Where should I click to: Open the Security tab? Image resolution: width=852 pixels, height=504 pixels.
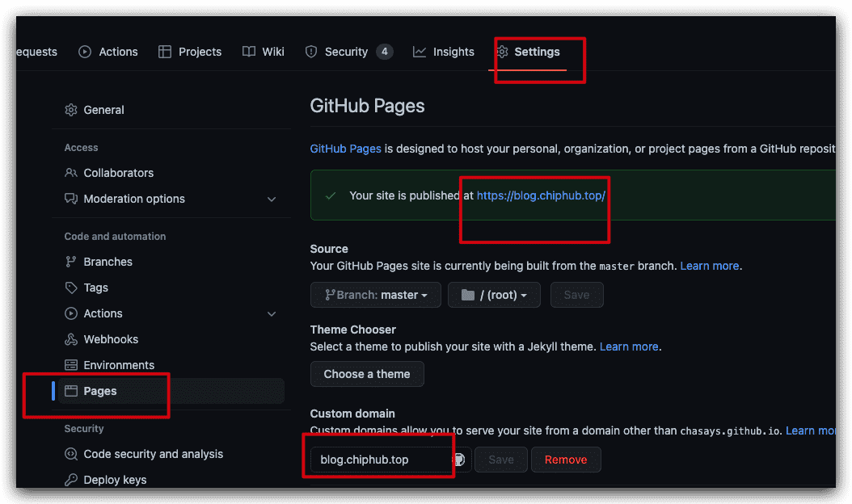(x=349, y=52)
